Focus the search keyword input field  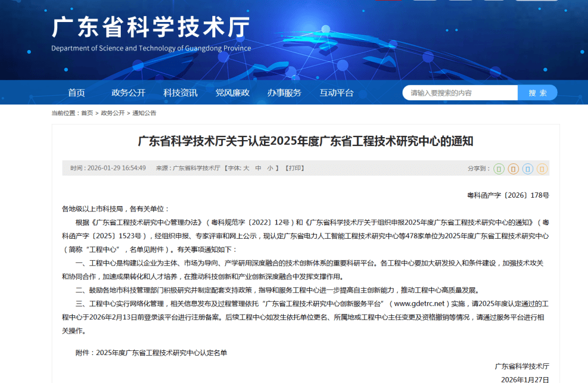pyautogui.click(x=461, y=93)
